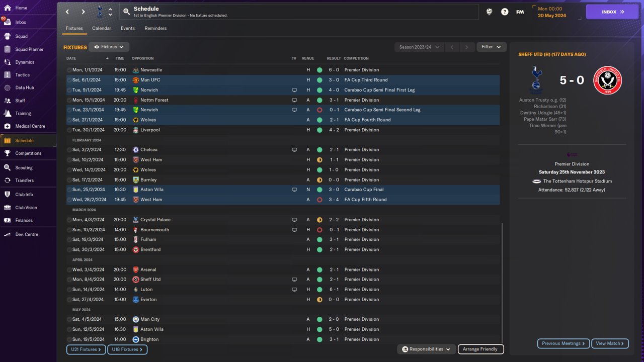Click the FM menu icon

click(520, 12)
